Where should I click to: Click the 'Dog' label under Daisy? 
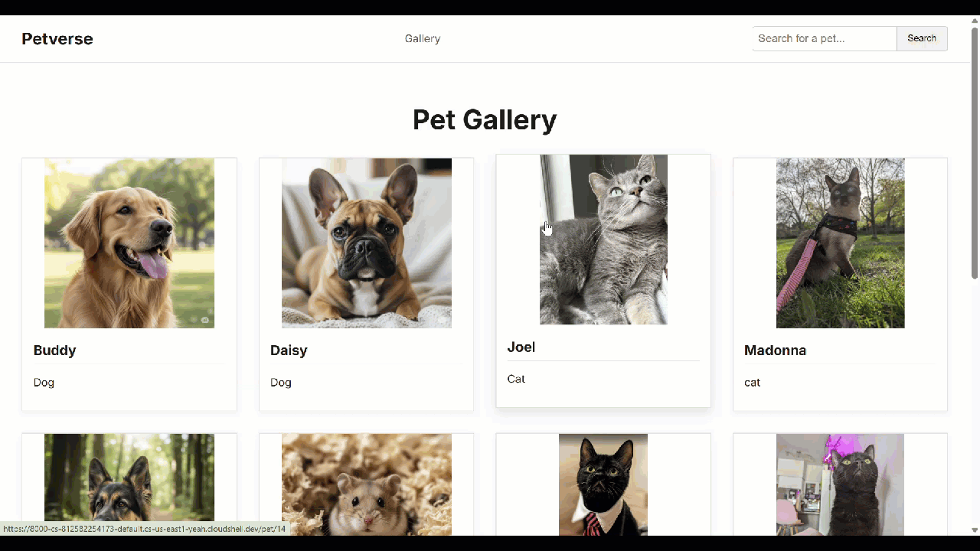click(281, 383)
